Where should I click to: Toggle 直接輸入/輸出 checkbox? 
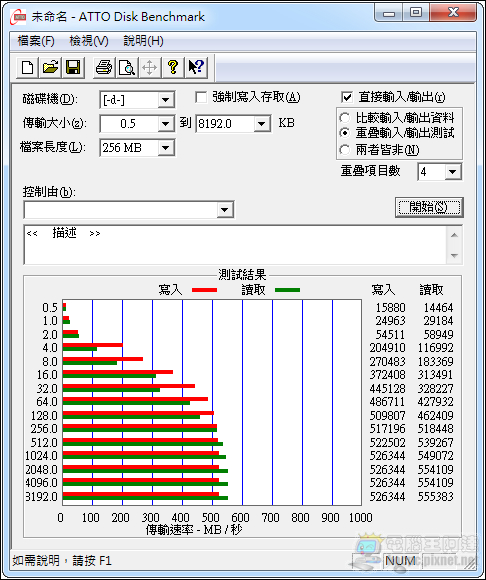tap(347, 98)
